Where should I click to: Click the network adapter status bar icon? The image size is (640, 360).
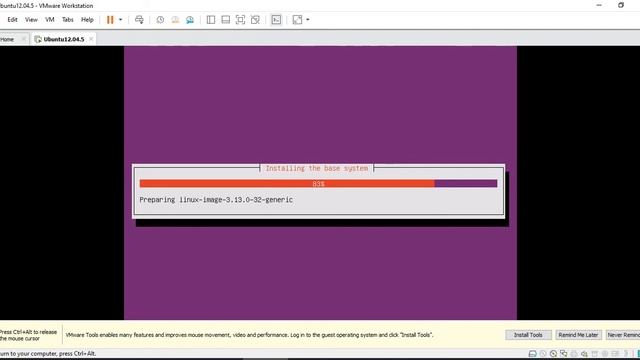pos(564,354)
